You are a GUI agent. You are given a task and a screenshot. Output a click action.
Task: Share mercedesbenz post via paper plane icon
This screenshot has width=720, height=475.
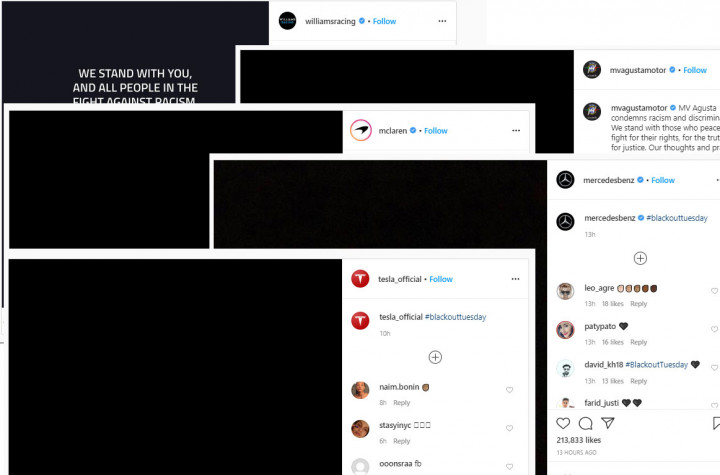(x=608, y=423)
